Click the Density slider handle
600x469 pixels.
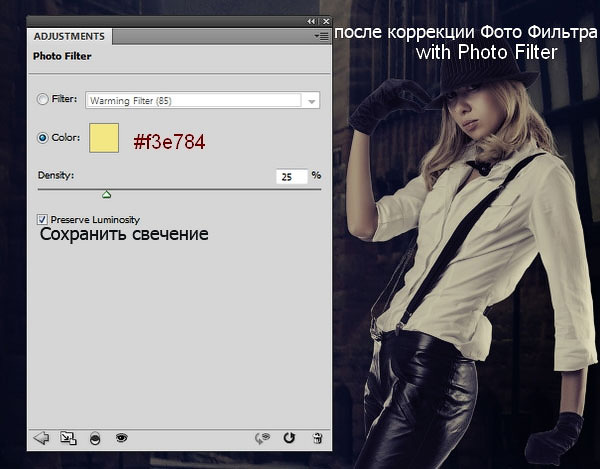coord(106,195)
